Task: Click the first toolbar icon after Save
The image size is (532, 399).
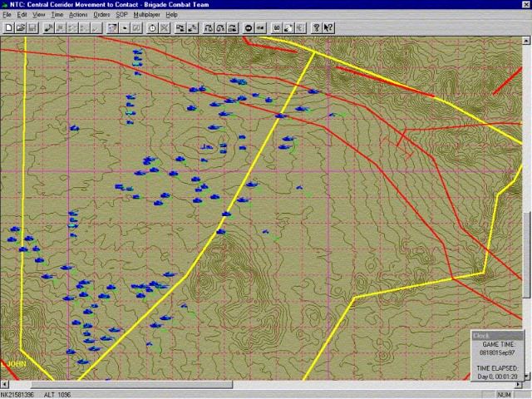Action: [49, 27]
